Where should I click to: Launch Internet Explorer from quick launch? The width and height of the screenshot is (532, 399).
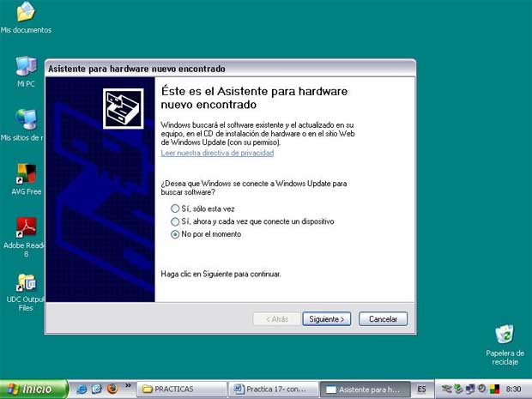coord(82,389)
